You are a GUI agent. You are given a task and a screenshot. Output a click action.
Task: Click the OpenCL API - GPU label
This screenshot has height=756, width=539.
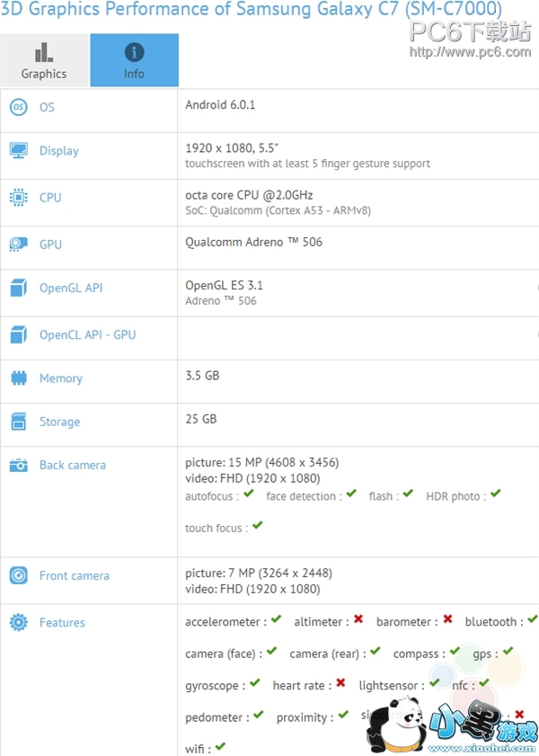click(x=88, y=334)
